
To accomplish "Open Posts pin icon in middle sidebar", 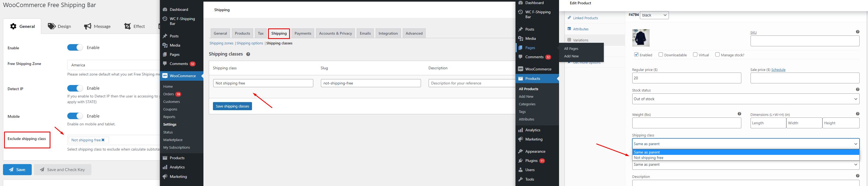I will pyautogui.click(x=165, y=36).
